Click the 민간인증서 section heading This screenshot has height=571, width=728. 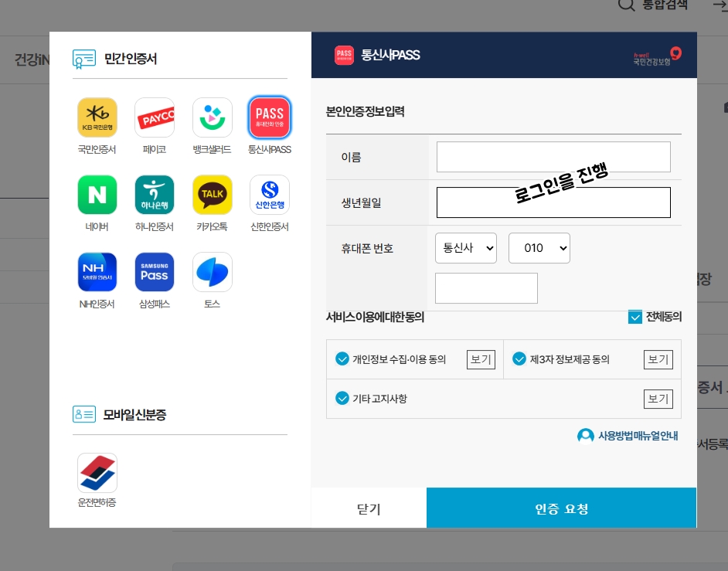(131, 59)
